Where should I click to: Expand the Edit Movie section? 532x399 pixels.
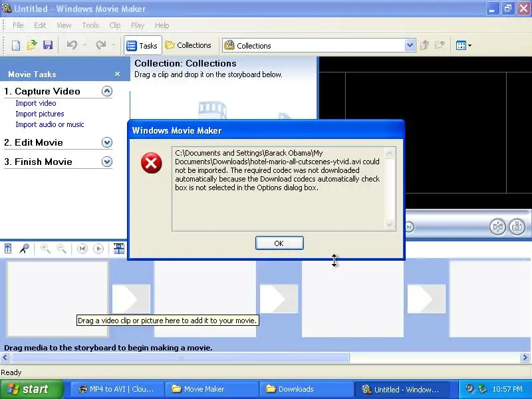click(x=107, y=142)
